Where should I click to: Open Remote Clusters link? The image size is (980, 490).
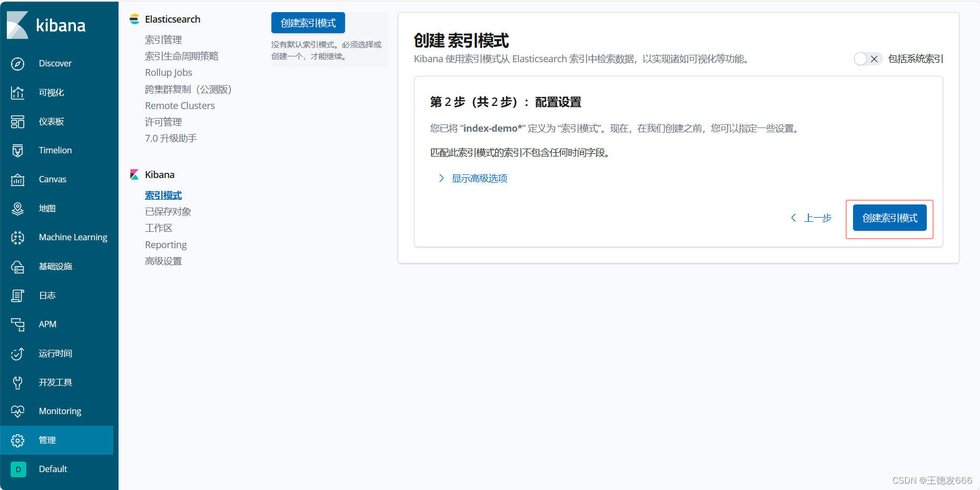click(x=180, y=105)
